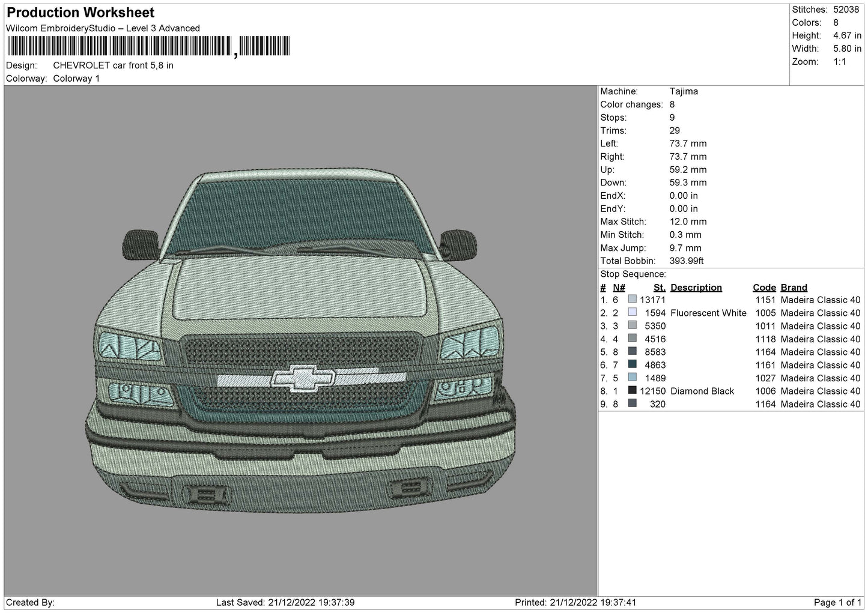Click the Trims value 29

point(675,131)
